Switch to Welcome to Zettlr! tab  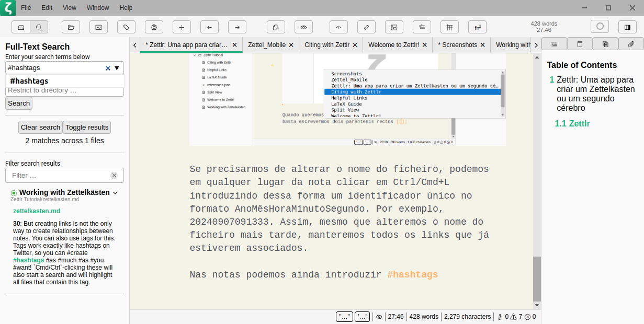pyautogui.click(x=394, y=45)
